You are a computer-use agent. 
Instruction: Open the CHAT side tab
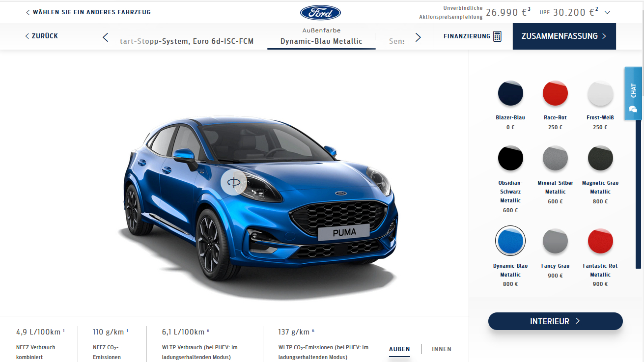(x=633, y=93)
